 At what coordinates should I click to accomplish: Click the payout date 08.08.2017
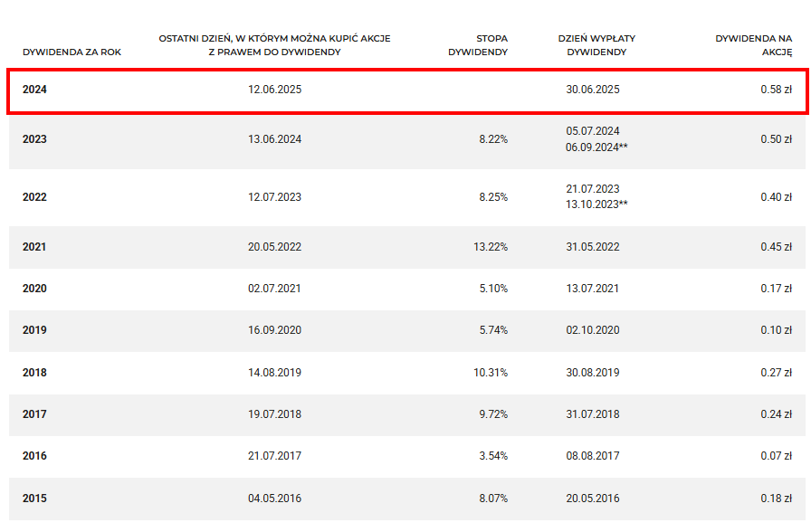coord(593,456)
